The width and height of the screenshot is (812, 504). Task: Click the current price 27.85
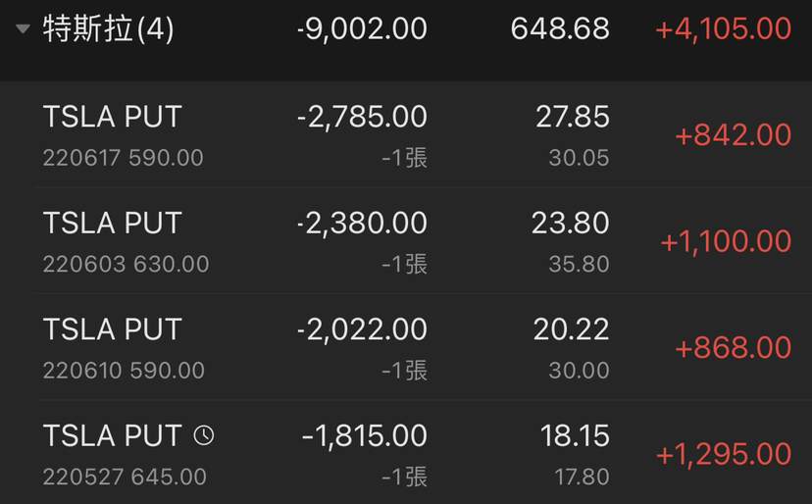click(573, 117)
